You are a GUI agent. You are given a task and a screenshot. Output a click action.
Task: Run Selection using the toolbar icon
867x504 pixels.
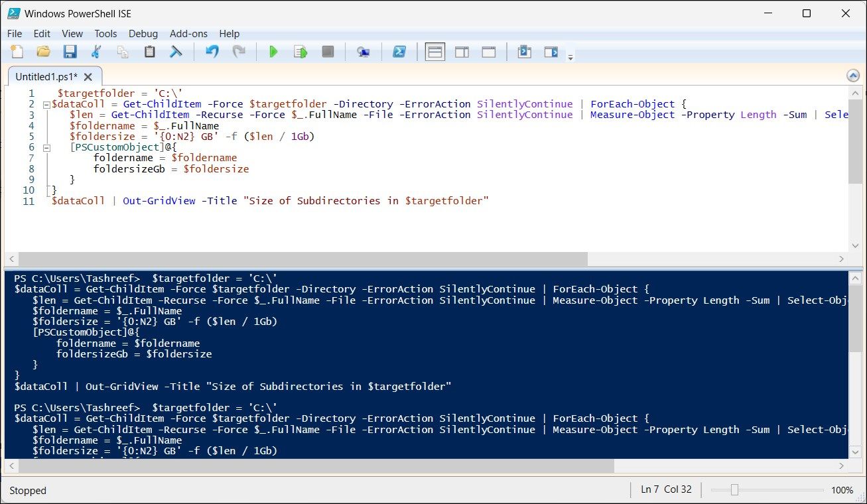(300, 51)
